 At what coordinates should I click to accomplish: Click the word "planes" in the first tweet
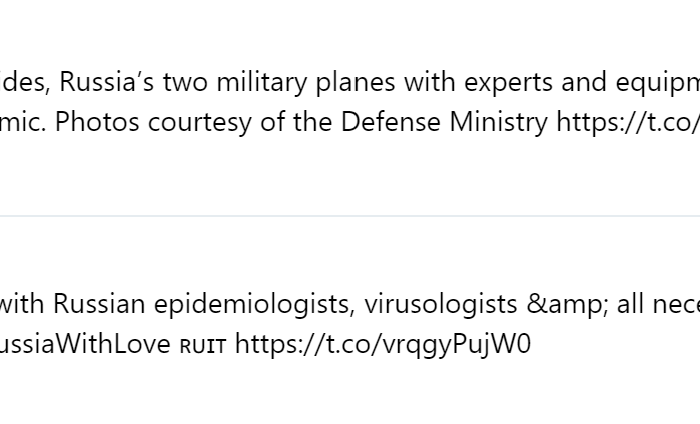pyautogui.click(x=355, y=83)
